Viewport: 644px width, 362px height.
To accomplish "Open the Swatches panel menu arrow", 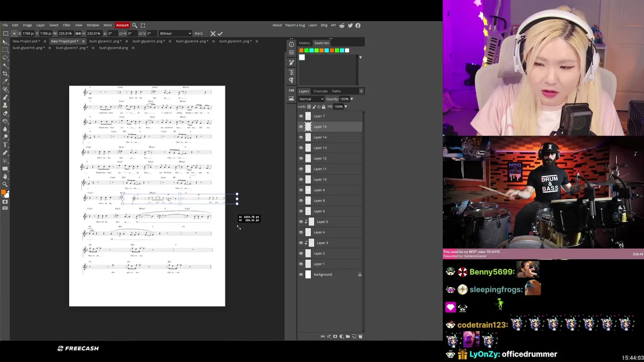I will tap(360, 57).
